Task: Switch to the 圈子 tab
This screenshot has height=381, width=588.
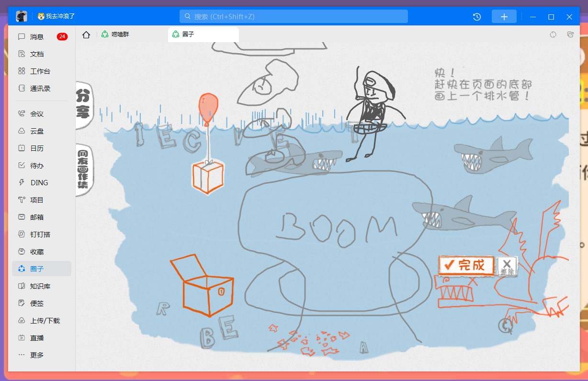Action: tap(203, 34)
